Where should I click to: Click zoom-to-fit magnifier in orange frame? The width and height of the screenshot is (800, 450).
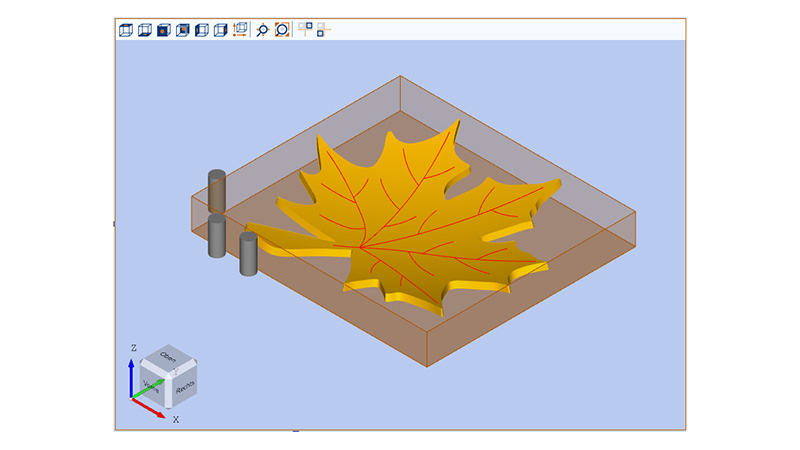point(282,30)
